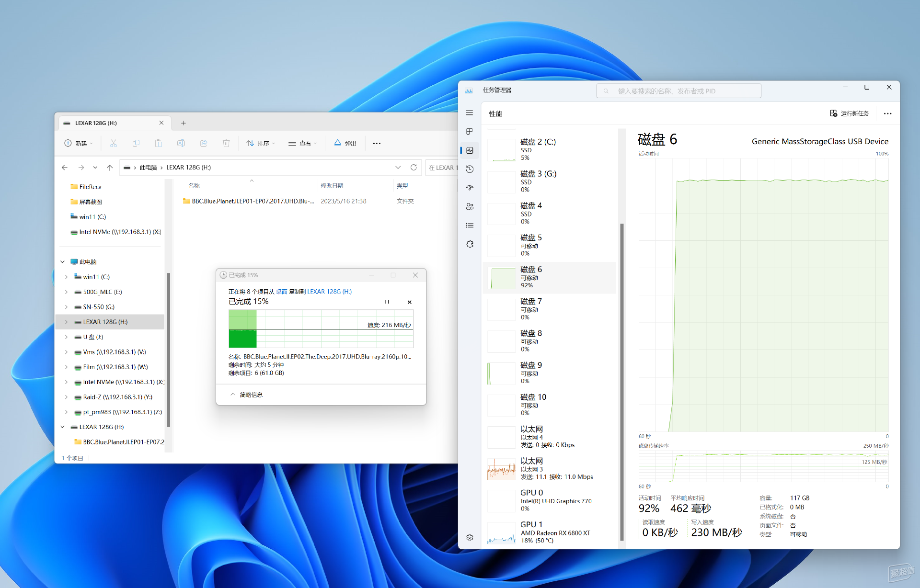Open recent locations dropdown arrow in Explorer

click(95, 168)
